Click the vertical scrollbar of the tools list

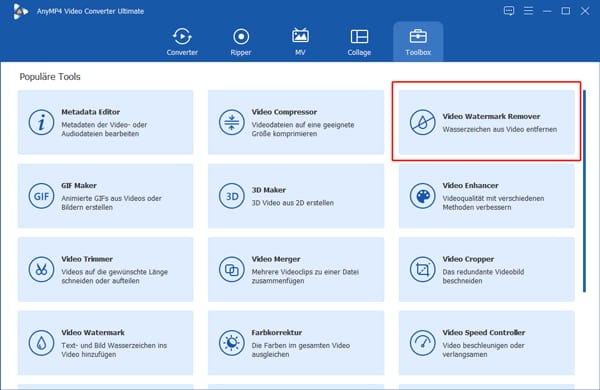584,191
